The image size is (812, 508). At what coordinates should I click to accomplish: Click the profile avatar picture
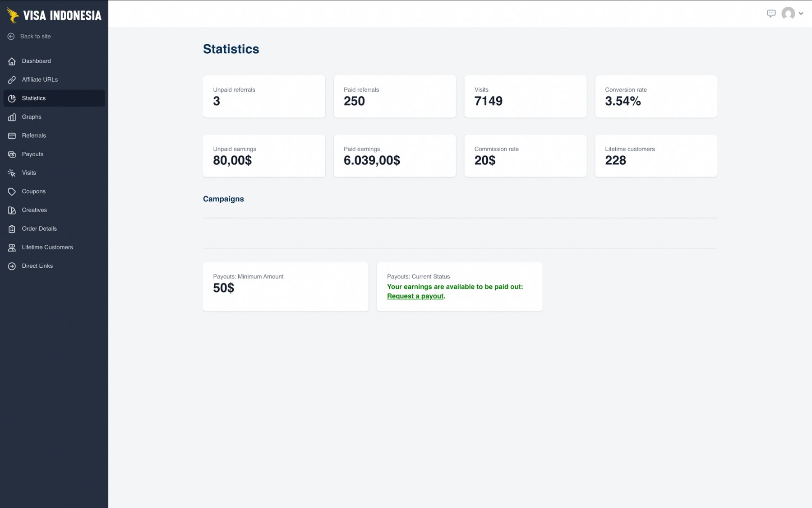[x=789, y=14]
